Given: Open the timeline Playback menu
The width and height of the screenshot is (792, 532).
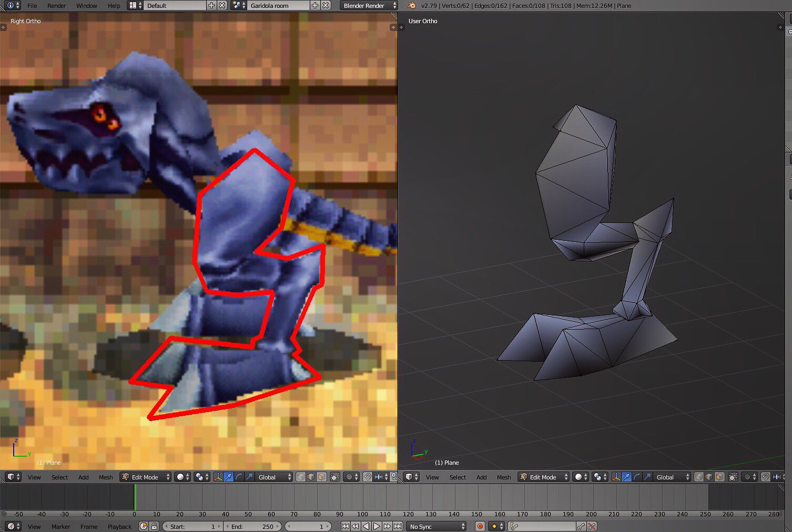Looking at the screenshot, I should [x=120, y=527].
